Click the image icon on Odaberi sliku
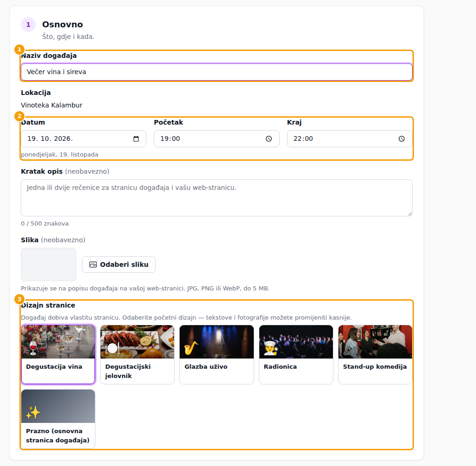 pos(93,264)
